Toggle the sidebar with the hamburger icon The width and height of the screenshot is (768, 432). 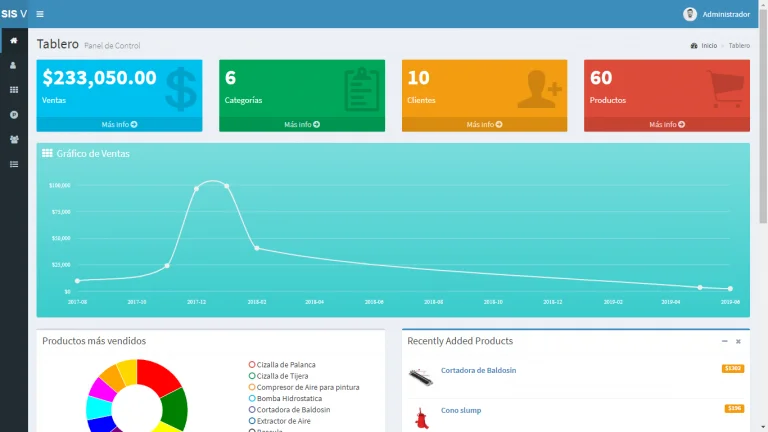point(40,14)
